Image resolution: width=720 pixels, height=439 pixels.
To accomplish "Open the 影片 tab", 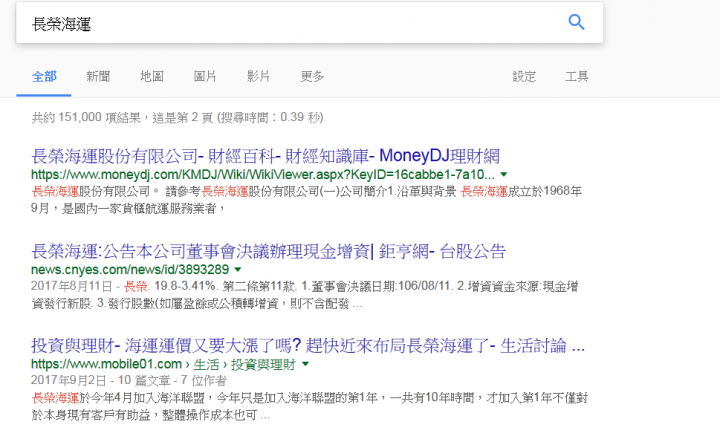I will pyautogui.click(x=258, y=76).
